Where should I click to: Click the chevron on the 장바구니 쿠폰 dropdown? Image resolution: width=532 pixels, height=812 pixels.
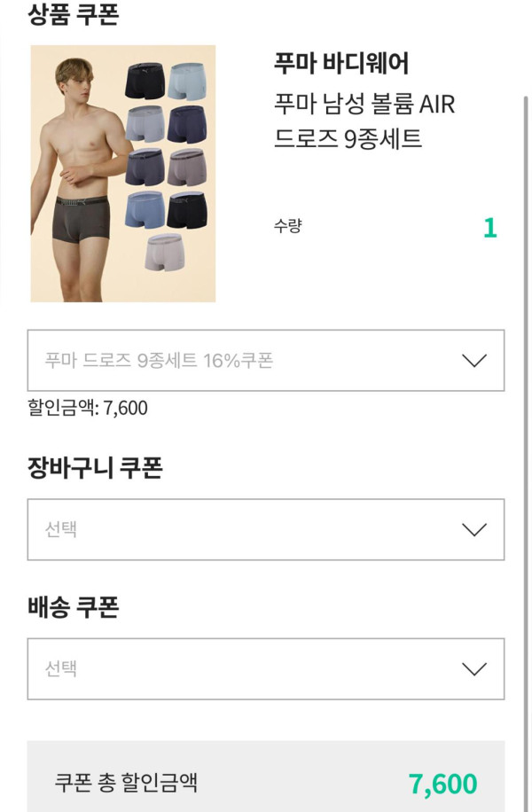pos(475,529)
